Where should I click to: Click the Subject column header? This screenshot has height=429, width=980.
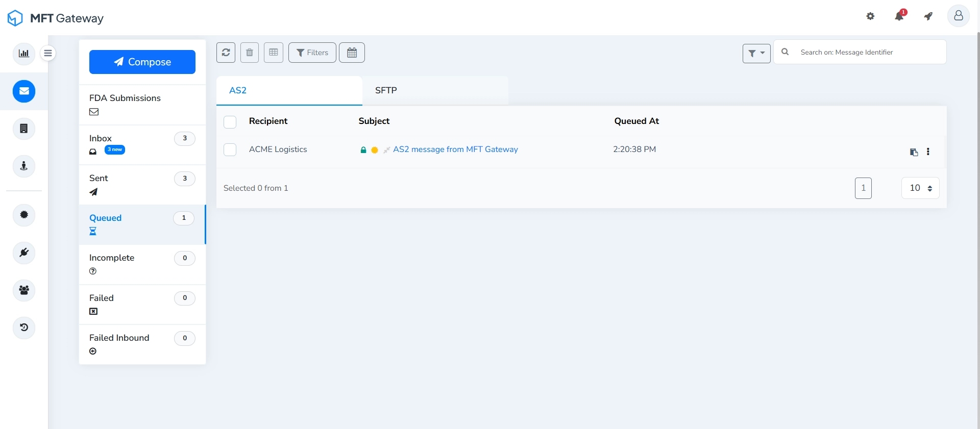point(374,121)
